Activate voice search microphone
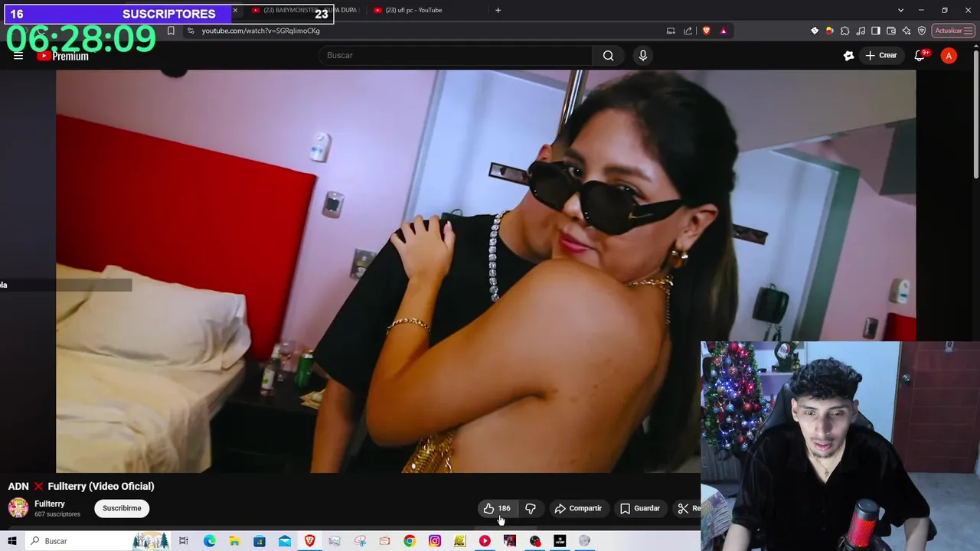The width and height of the screenshot is (980, 551). point(642,55)
